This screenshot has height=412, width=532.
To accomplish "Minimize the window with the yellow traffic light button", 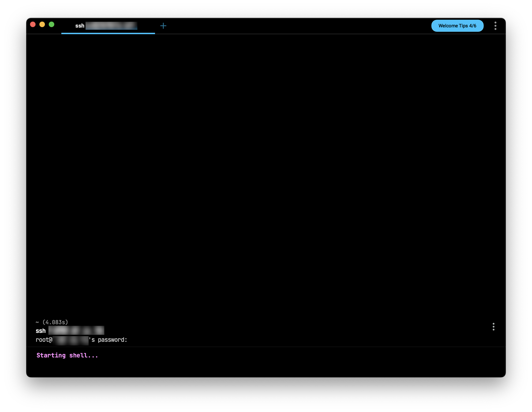I will pos(42,24).
